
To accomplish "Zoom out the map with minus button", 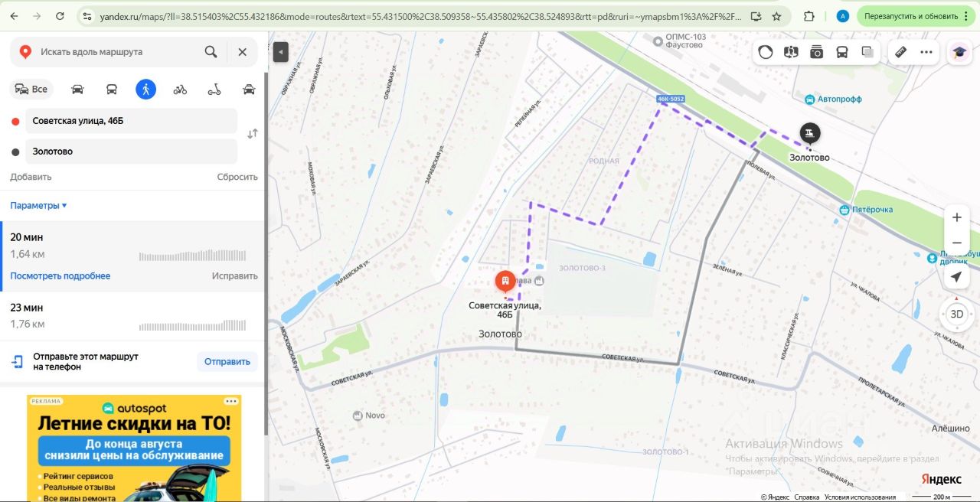I will 957,243.
